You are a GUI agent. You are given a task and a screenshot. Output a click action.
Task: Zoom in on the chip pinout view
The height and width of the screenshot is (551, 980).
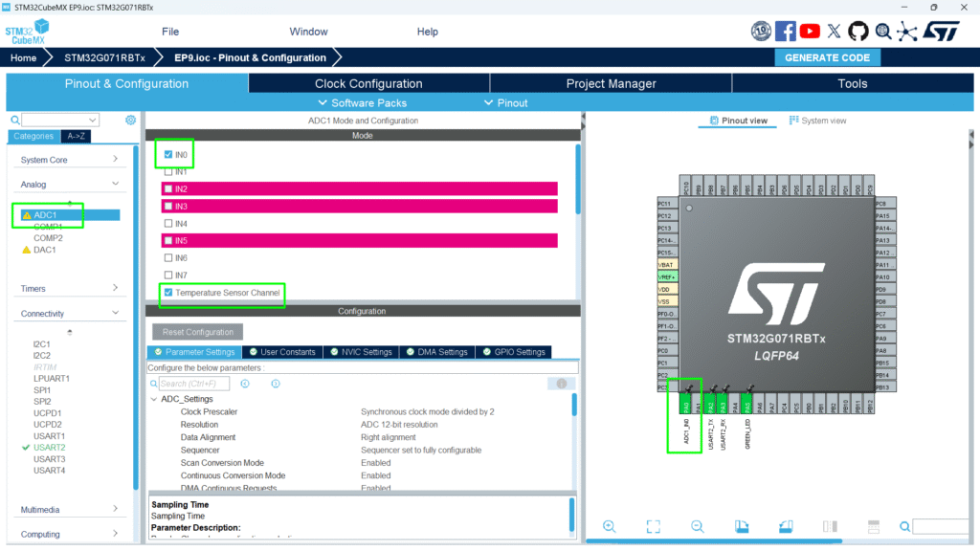[609, 526]
